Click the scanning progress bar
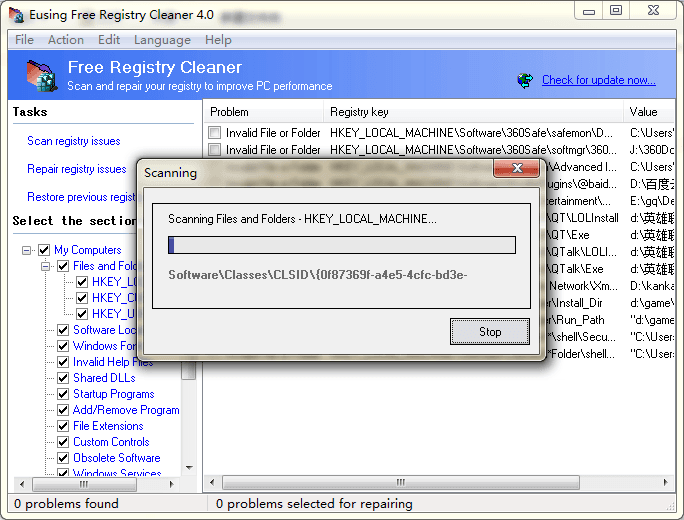Image resolution: width=684 pixels, height=520 pixels. [342, 245]
